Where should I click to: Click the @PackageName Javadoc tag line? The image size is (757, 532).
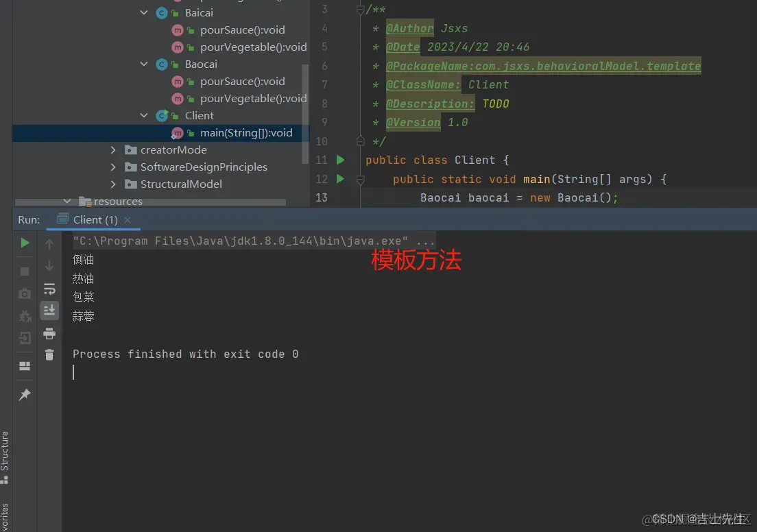coord(543,66)
